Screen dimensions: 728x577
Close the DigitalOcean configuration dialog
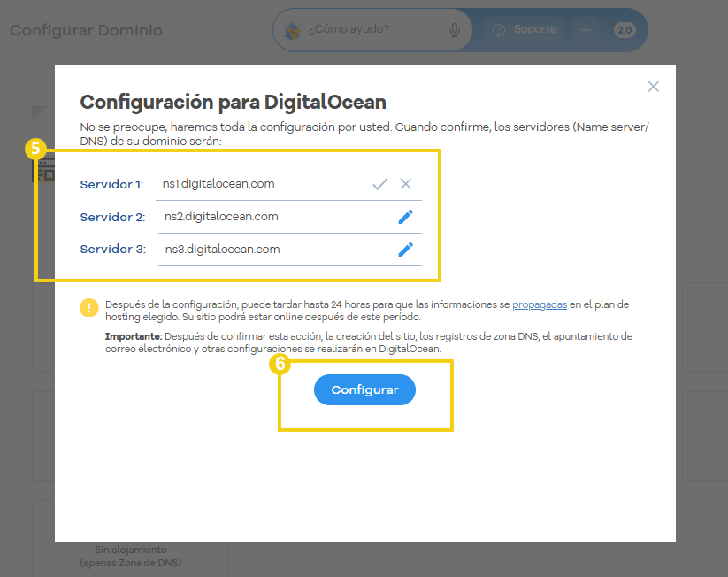coord(653,87)
